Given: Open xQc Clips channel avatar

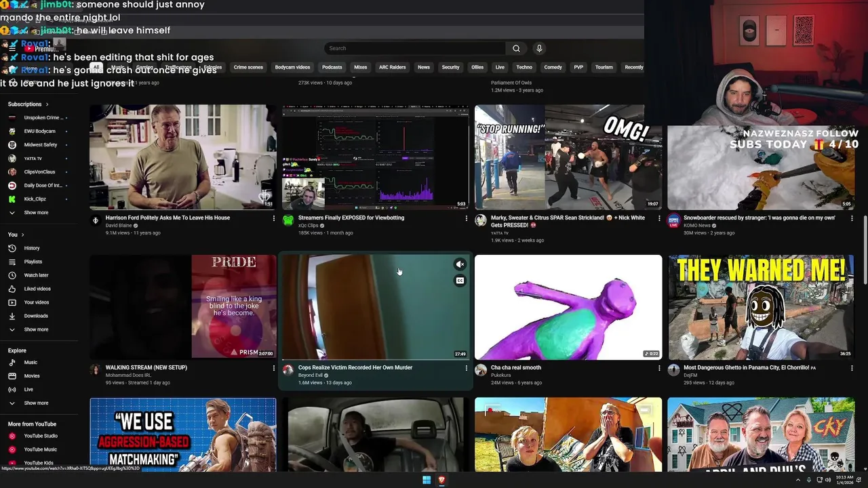Looking at the screenshot, I should click(288, 220).
